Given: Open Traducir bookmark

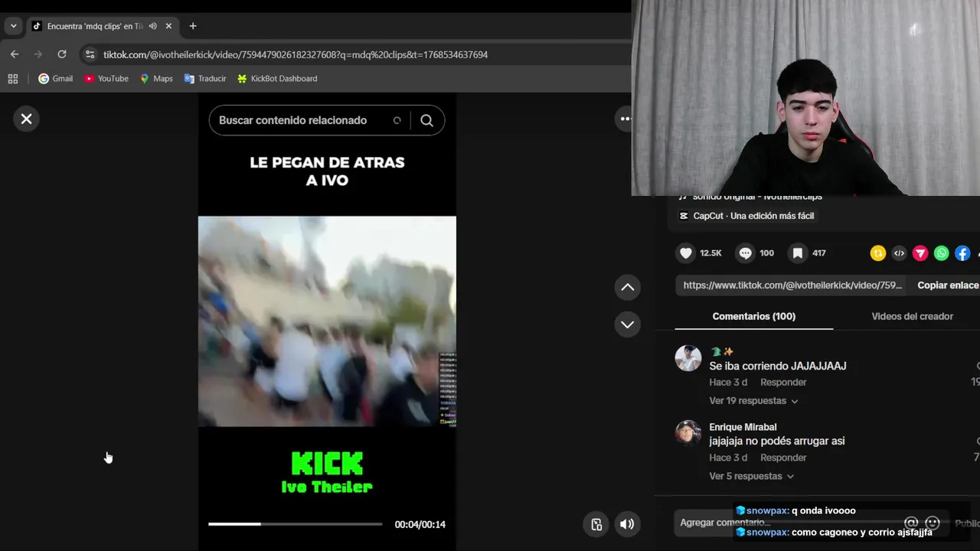Looking at the screenshot, I should click(x=205, y=79).
